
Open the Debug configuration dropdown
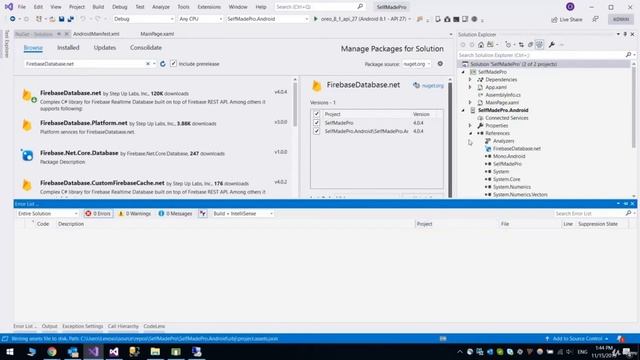143,19
